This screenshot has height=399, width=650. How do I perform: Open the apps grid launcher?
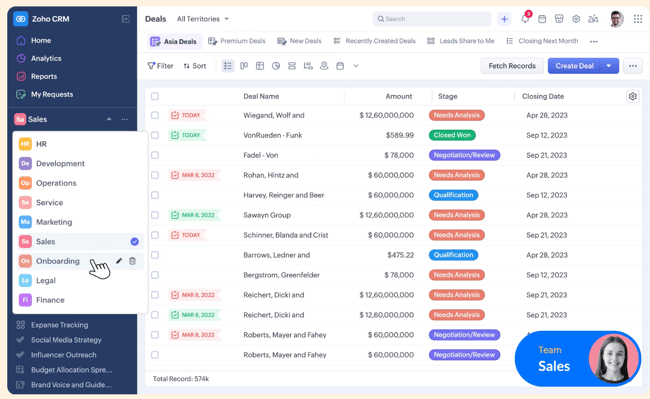(x=638, y=19)
